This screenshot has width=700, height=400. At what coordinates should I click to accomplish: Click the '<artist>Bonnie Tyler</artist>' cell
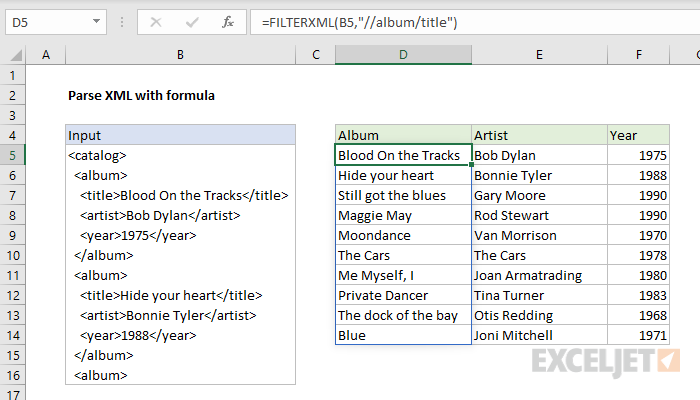pos(180,315)
